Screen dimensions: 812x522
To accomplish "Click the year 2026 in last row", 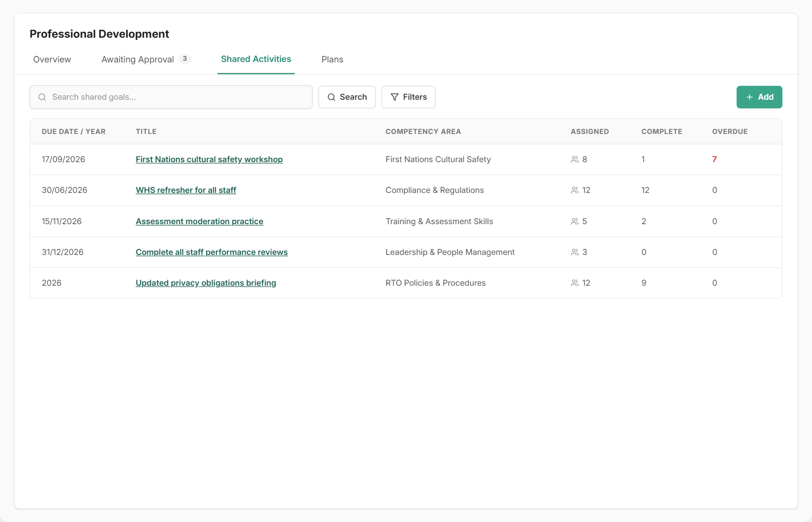I will click(52, 283).
